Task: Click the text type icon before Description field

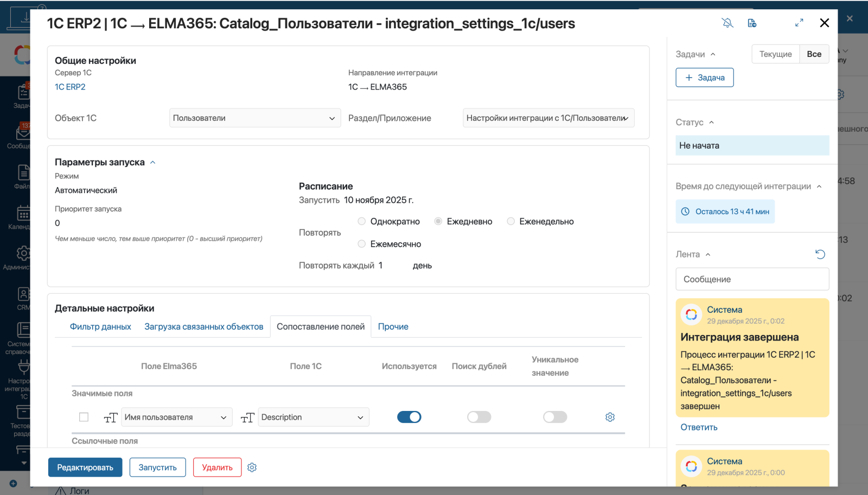Action: click(247, 417)
